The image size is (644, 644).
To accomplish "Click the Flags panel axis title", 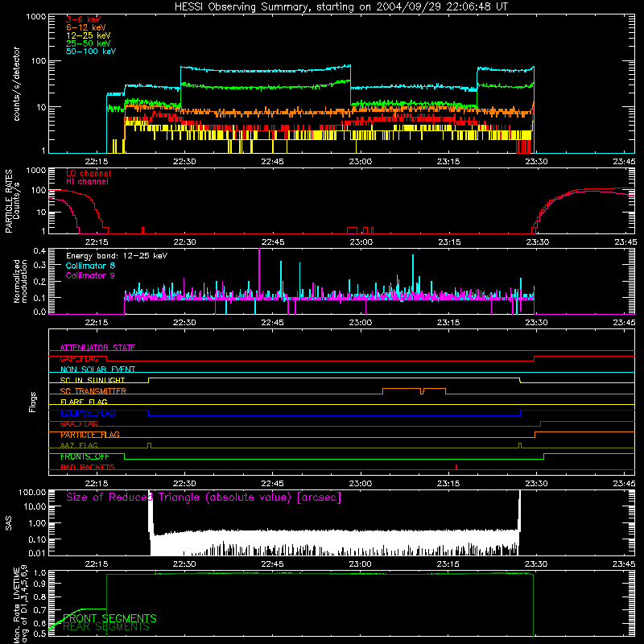I will coord(32,402).
